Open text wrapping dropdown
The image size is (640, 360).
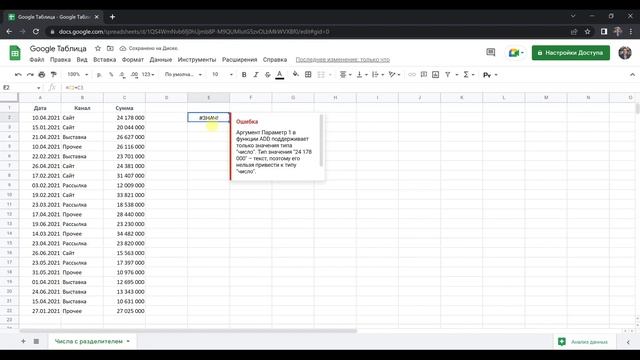pyautogui.click(x=378, y=75)
